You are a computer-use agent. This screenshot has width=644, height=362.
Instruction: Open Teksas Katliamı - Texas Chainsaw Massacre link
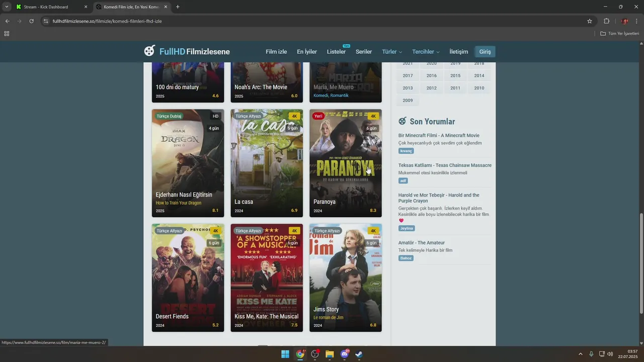pyautogui.click(x=445, y=165)
